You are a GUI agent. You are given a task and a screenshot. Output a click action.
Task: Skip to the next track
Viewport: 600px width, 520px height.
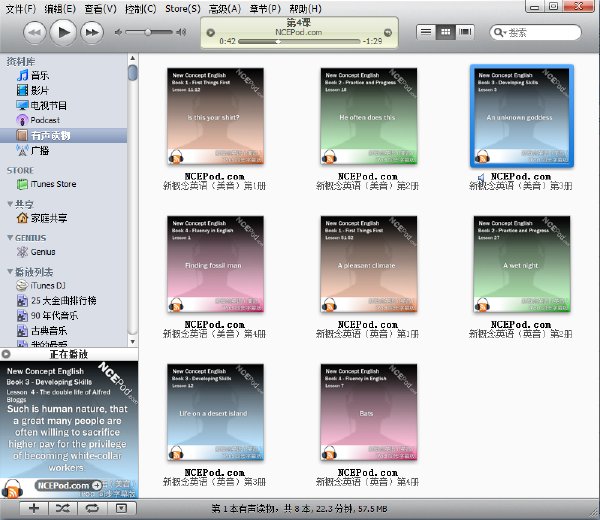pyautogui.click(x=92, y=33)
